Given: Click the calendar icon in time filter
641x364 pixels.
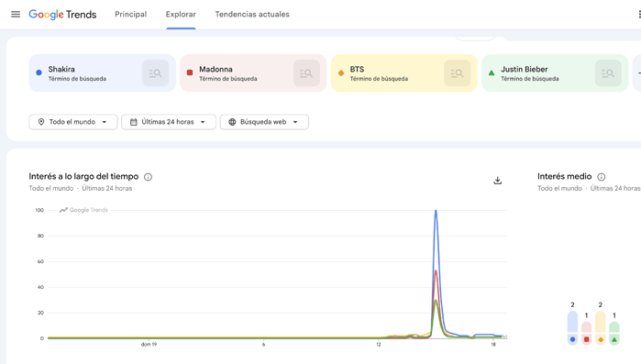Looking at the screenshot, I should click(133, 122).
